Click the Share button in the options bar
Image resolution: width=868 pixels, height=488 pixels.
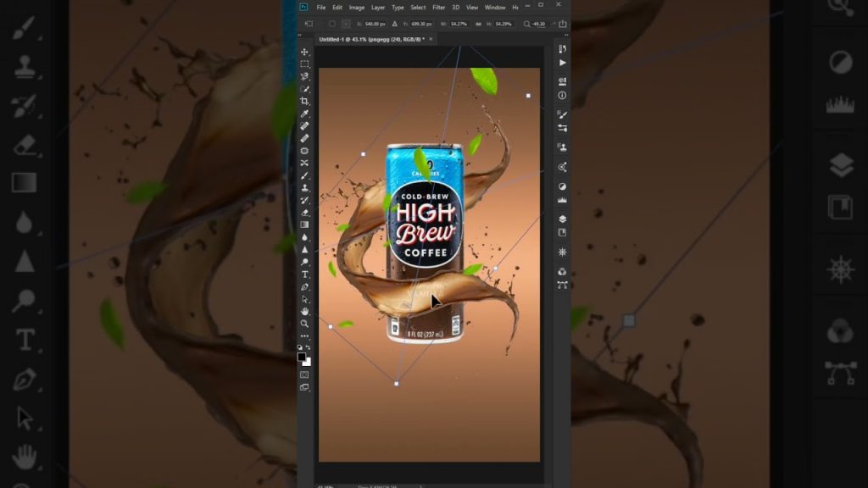[560, 24]
